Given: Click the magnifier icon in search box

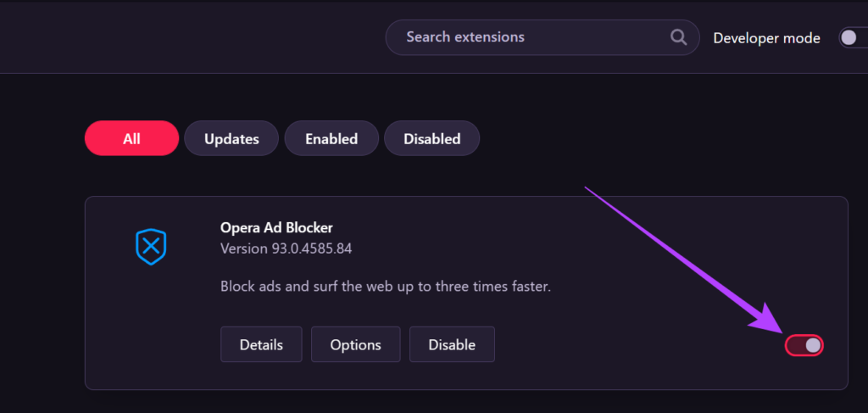Looking at the screenshot, I should click(678, 37).
